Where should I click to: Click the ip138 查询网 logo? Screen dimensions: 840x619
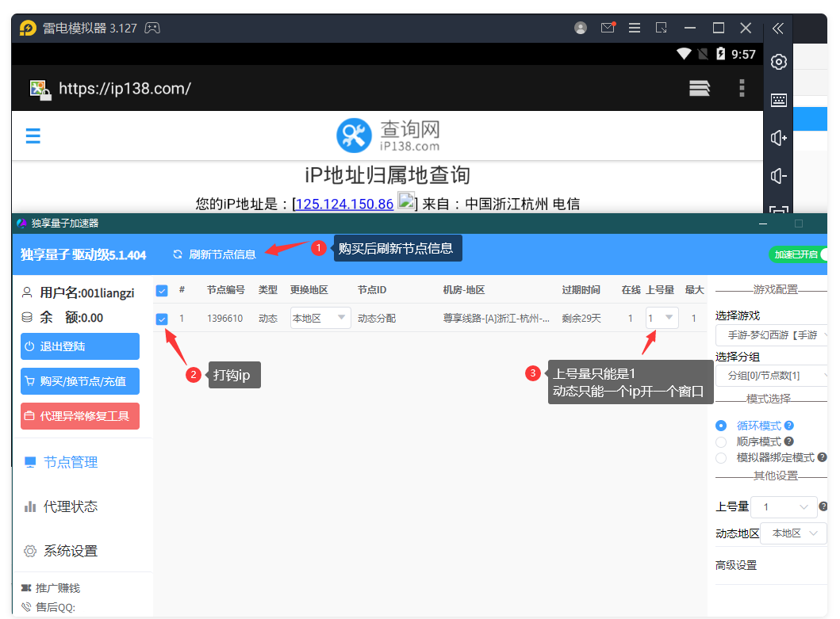[388, 136]
